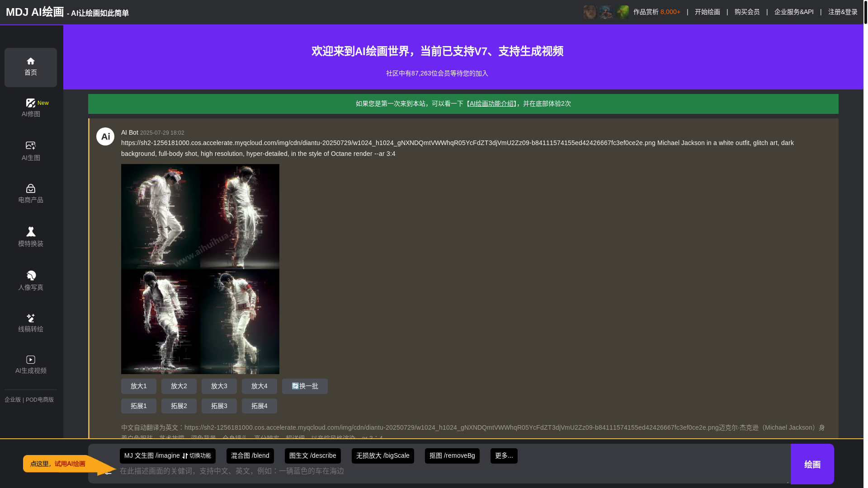Screen dimensions: 868x488
Task: Open the 企业服务&API menu item
Action: (x=794, y=12)
